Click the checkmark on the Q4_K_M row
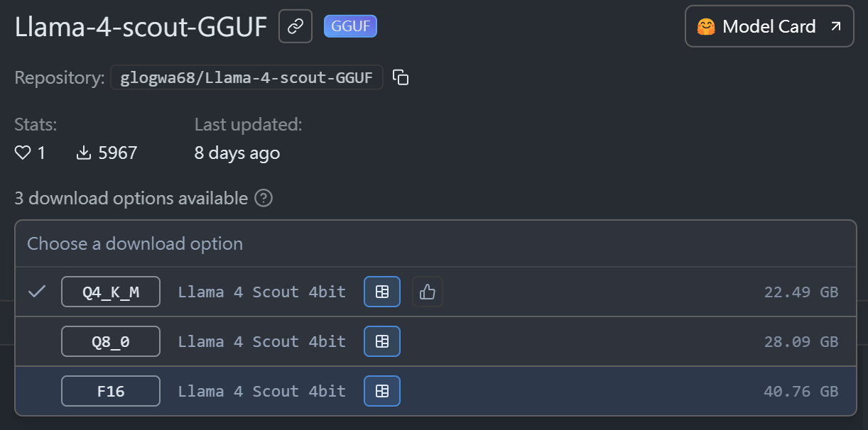This screenshot has height=430, width=868. coord(37,292)
